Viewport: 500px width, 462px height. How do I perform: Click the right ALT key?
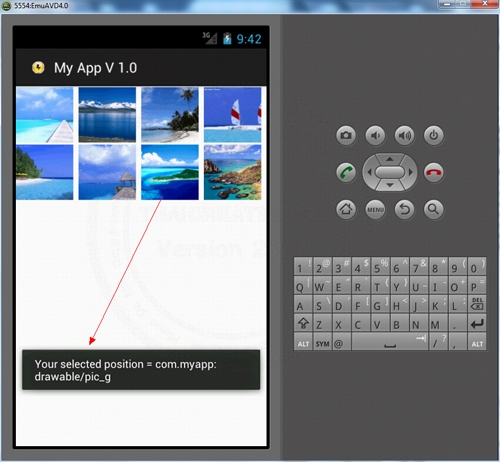coord(477,342)
